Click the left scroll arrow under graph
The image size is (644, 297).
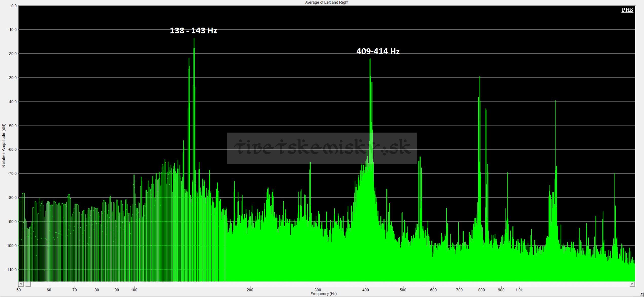[x=21, y=284]
